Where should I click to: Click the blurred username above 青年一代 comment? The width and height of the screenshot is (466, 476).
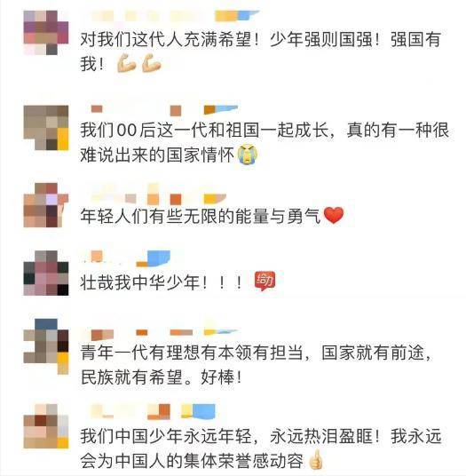click(x=159, y=331)
